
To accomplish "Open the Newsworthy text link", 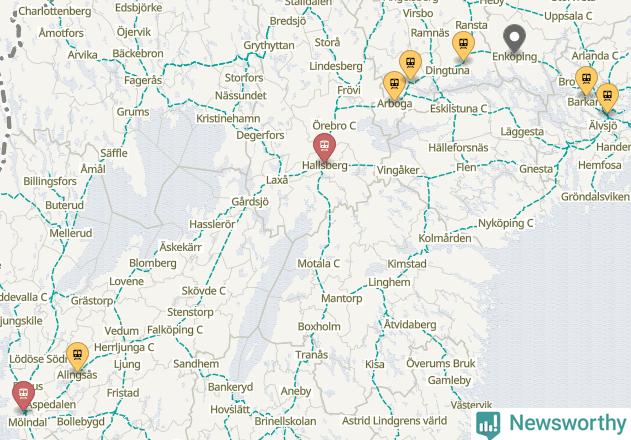I will pos(567,423).
